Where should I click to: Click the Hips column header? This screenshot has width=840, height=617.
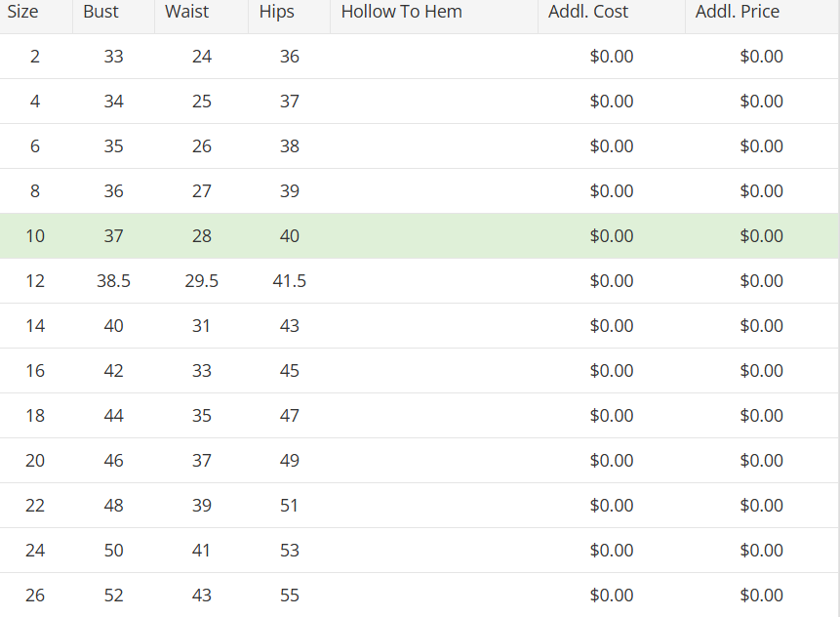(x=277, y=13)
